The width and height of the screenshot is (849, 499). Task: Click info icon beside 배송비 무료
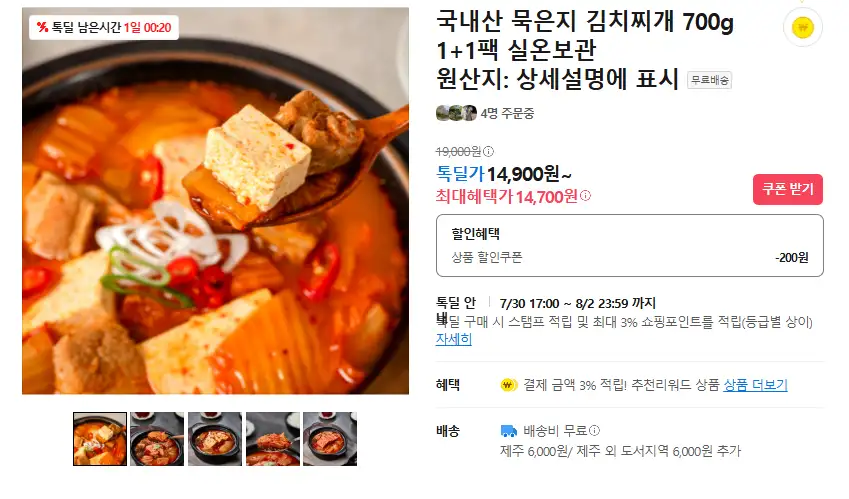(595, 431)
